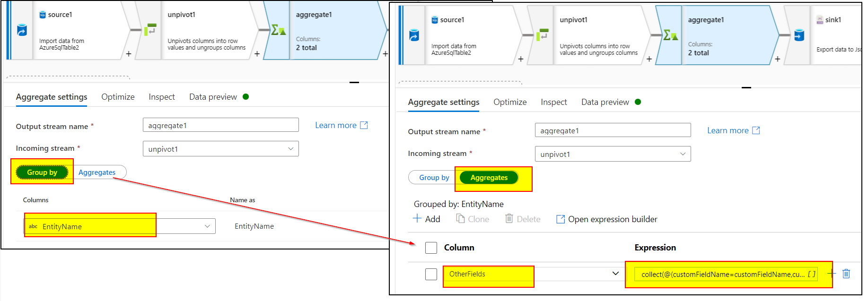Switch to Data preview tab in right panel
Screen dimensions: 868x301
click(x=605, y=102)
